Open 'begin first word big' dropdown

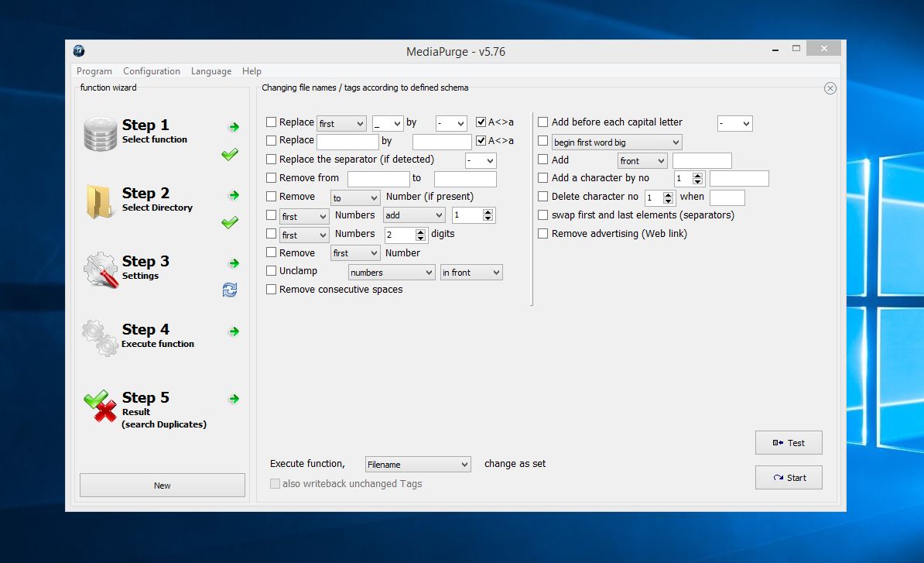(x=617, y=142)
